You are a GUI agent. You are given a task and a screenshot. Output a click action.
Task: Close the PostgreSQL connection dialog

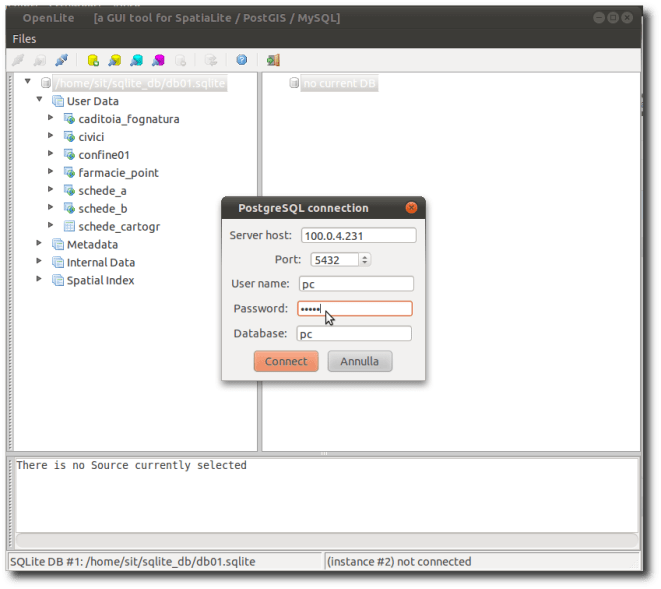(411, 207)
